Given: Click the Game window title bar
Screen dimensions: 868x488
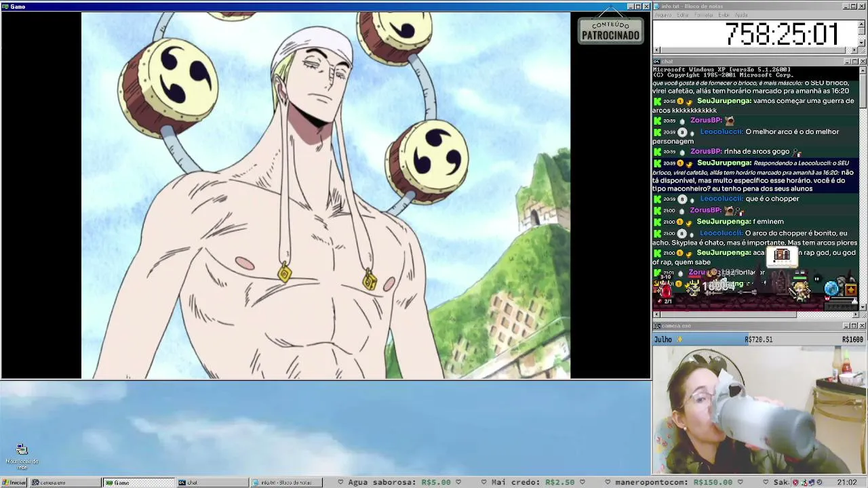Looking at the screenshot, I should (325, 6).
